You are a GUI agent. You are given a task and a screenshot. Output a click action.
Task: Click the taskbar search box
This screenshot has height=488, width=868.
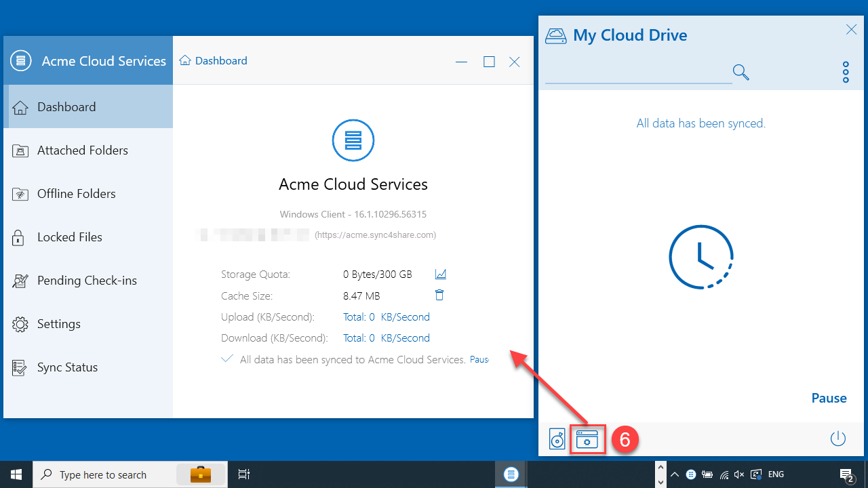pos(130,474)
